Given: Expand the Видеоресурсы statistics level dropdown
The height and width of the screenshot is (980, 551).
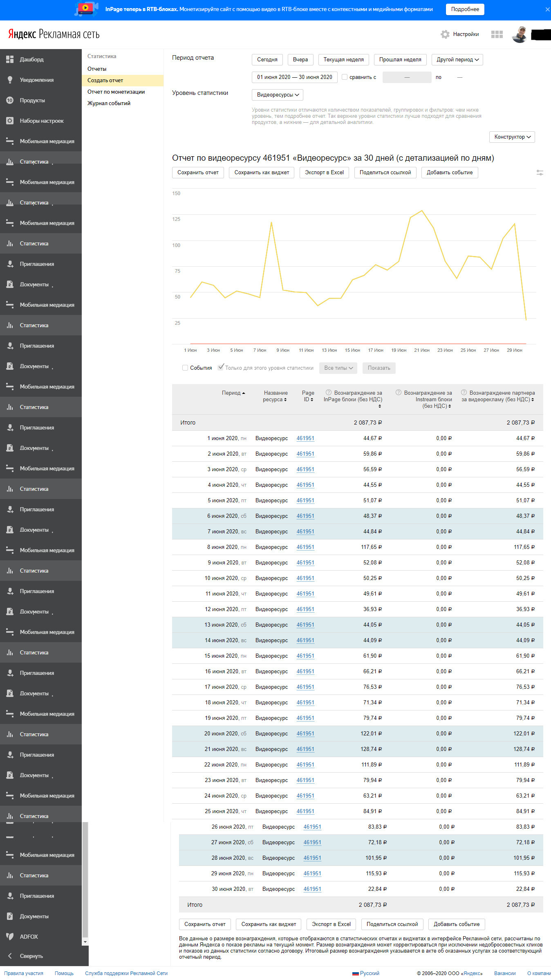Looking at the screenshot, I should click(x=278, y=95).
